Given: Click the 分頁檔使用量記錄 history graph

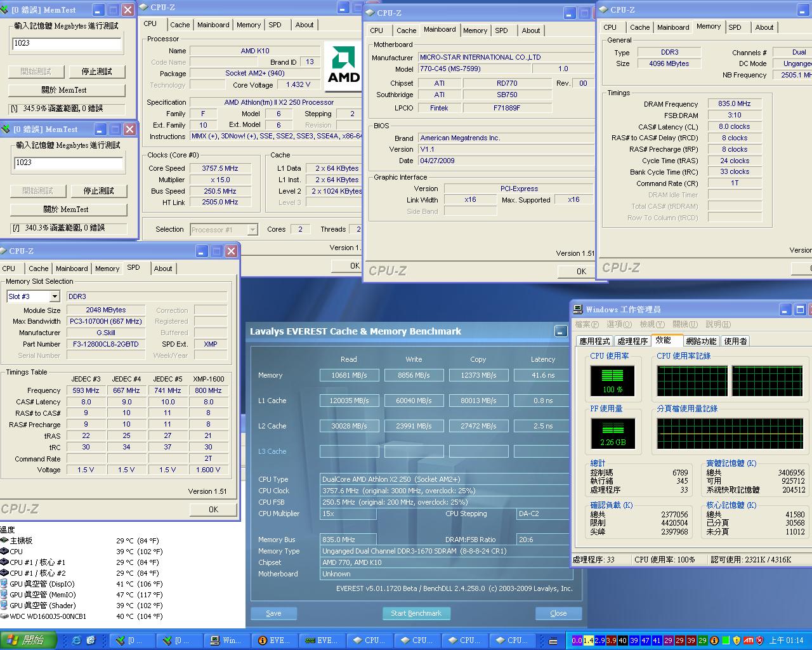Looking at the screenshot, I should tap(730, 434).
